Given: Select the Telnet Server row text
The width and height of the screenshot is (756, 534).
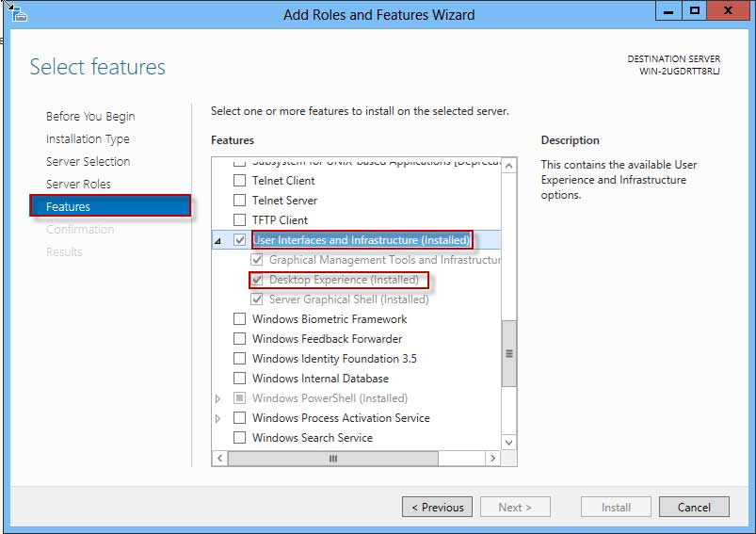Looking at the screenshot, I should 284,201.
